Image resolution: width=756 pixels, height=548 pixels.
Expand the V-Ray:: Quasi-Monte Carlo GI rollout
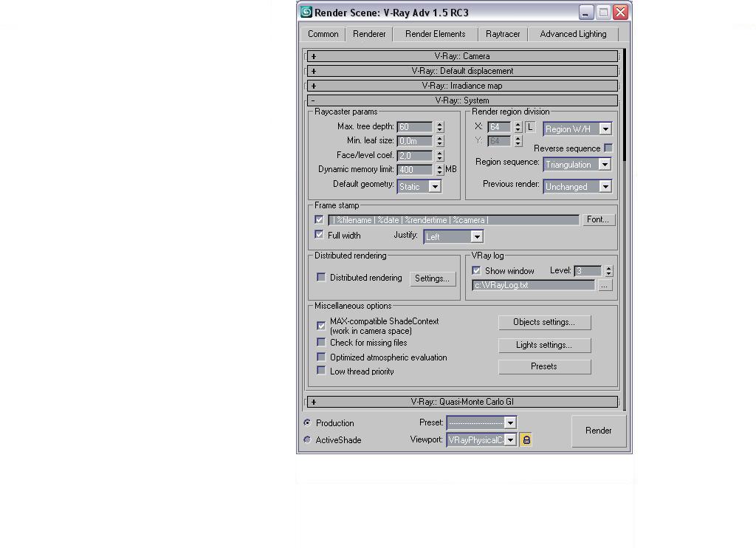pos(462,402)
